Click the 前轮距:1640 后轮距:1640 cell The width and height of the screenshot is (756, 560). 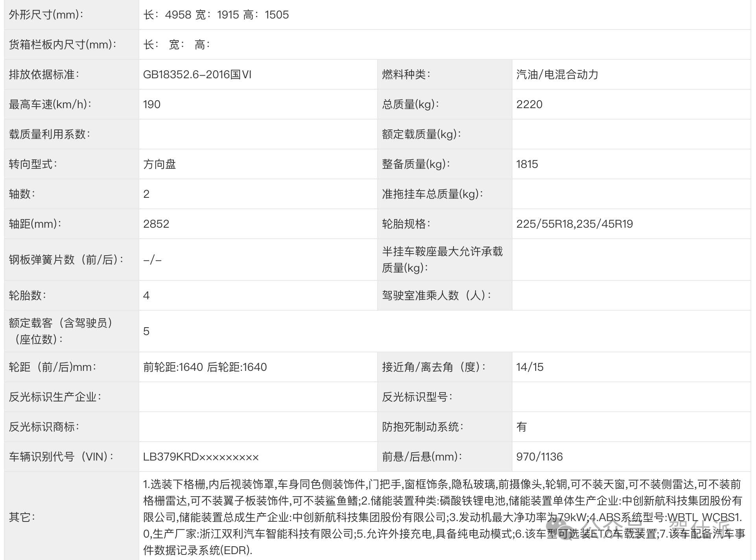(205, 367)
